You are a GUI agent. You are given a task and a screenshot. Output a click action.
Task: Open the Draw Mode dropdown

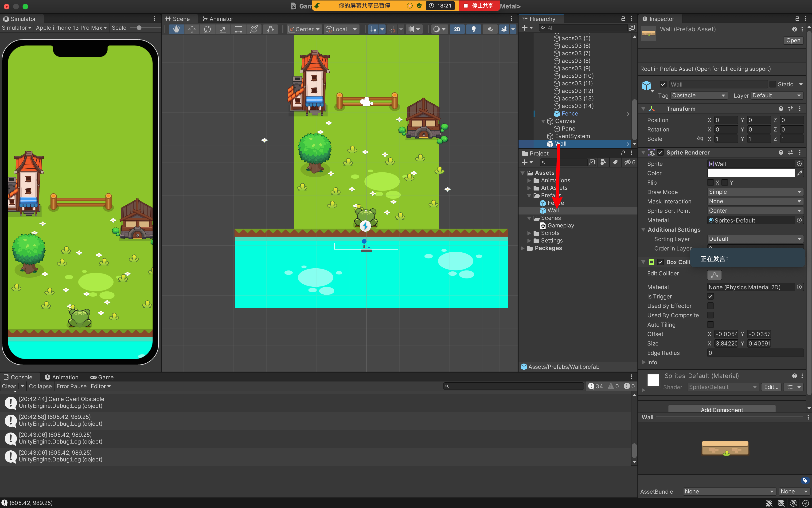pyautogui.click(x=755, y=192)
